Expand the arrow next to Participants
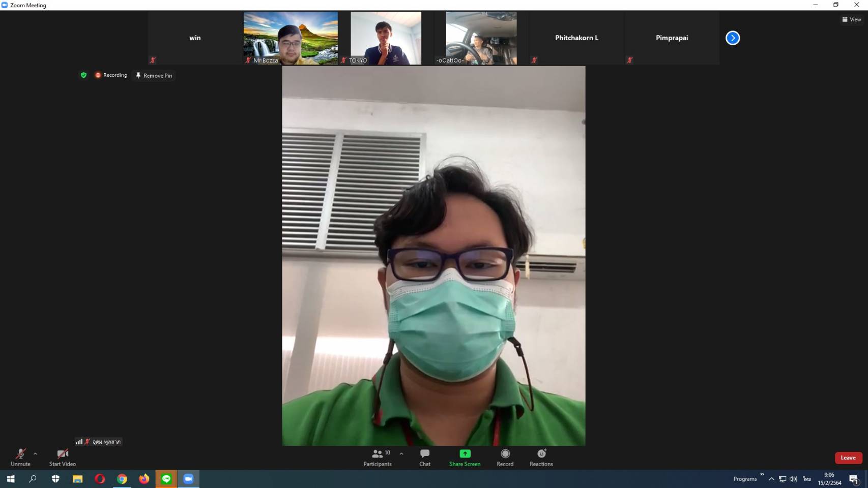Viewport: 868px width, 488px height. (x=401, y=453)
